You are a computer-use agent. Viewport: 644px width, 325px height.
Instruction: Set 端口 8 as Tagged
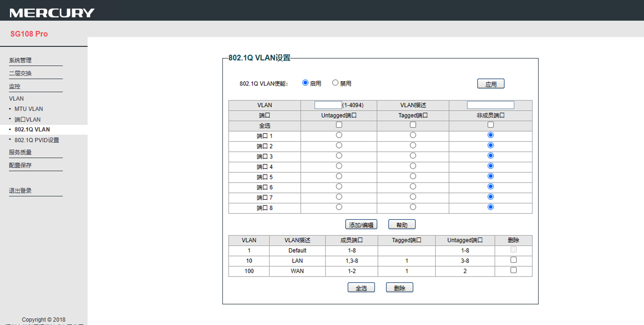[413, 207]
